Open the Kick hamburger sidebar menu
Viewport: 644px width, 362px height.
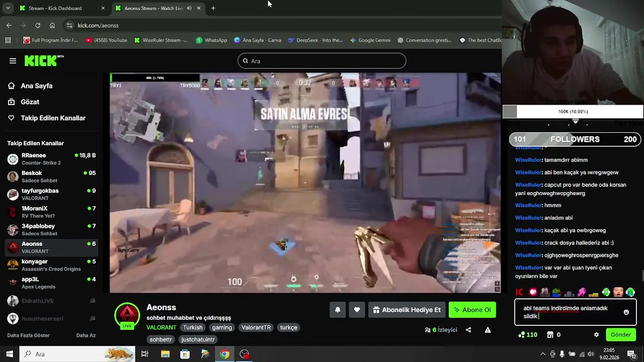13,61
